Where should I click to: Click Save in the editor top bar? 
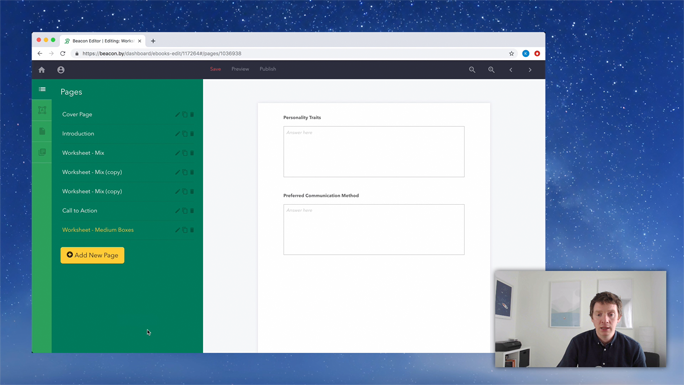click(x=215, y=69)
